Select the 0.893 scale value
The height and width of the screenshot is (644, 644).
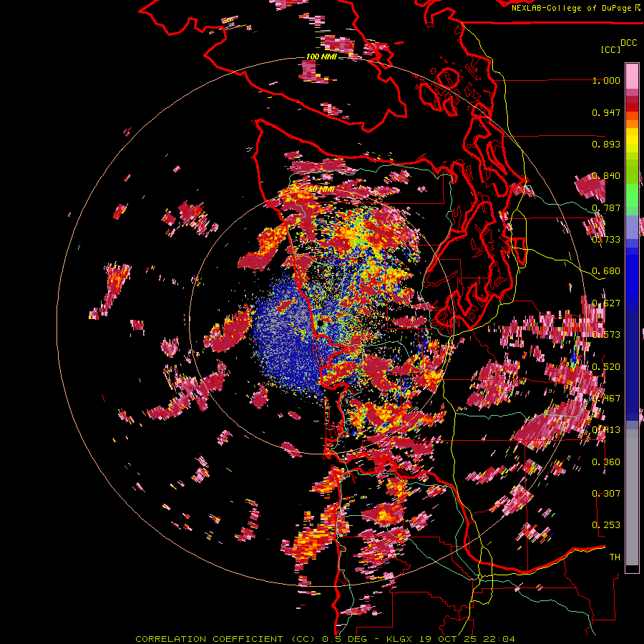606,144
